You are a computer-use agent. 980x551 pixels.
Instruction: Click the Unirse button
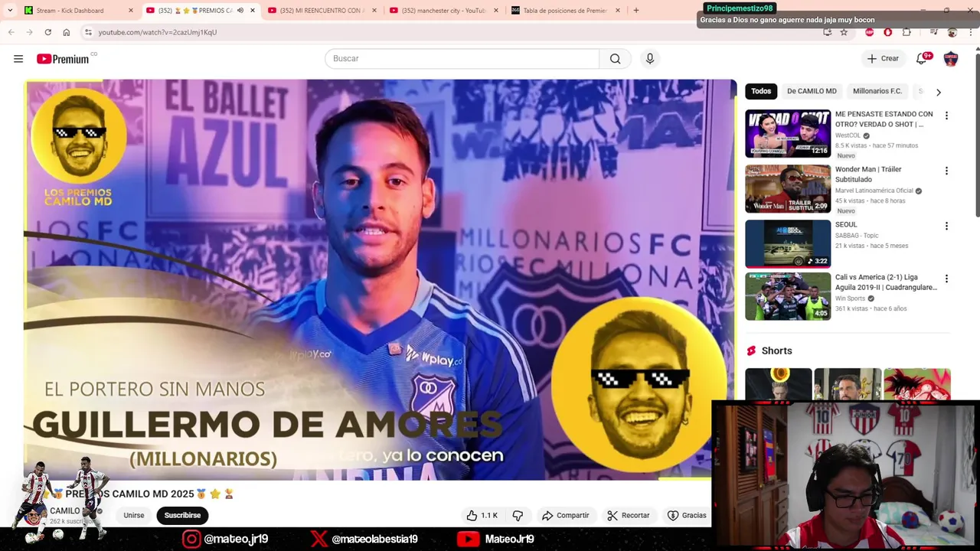(134, 516)
